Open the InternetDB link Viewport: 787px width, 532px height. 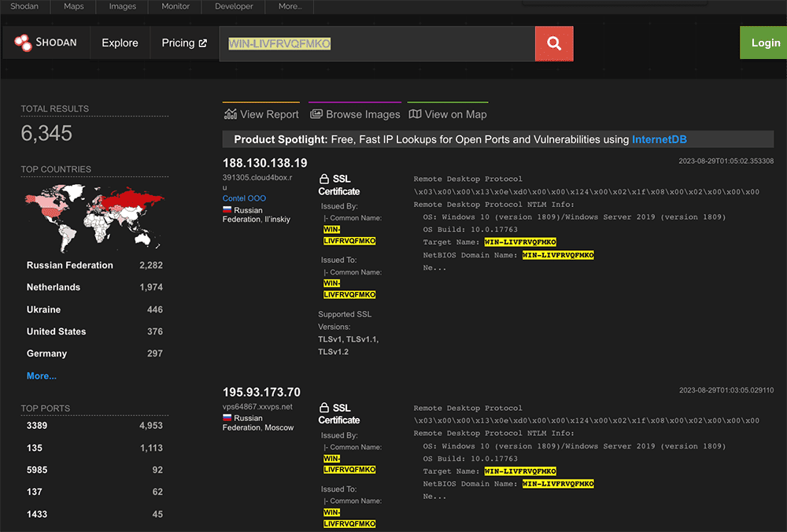660,139
